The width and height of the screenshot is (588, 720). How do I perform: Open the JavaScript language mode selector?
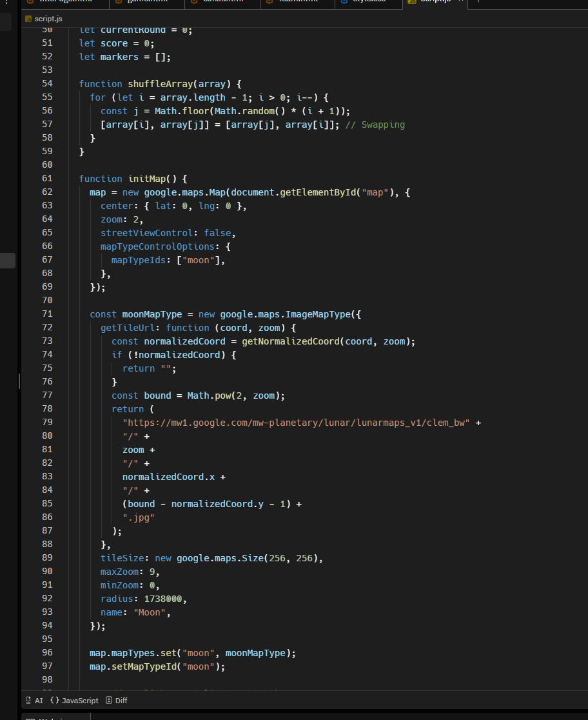[74, 700]
